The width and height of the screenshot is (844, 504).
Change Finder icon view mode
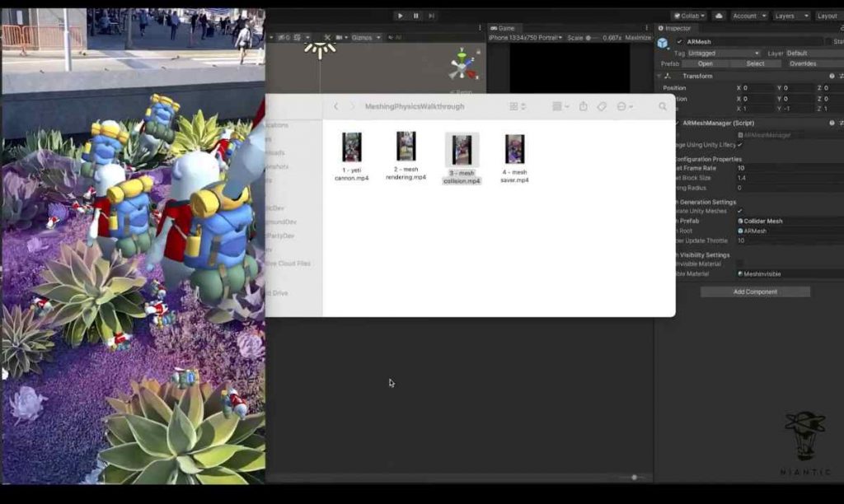click(518, 106)
